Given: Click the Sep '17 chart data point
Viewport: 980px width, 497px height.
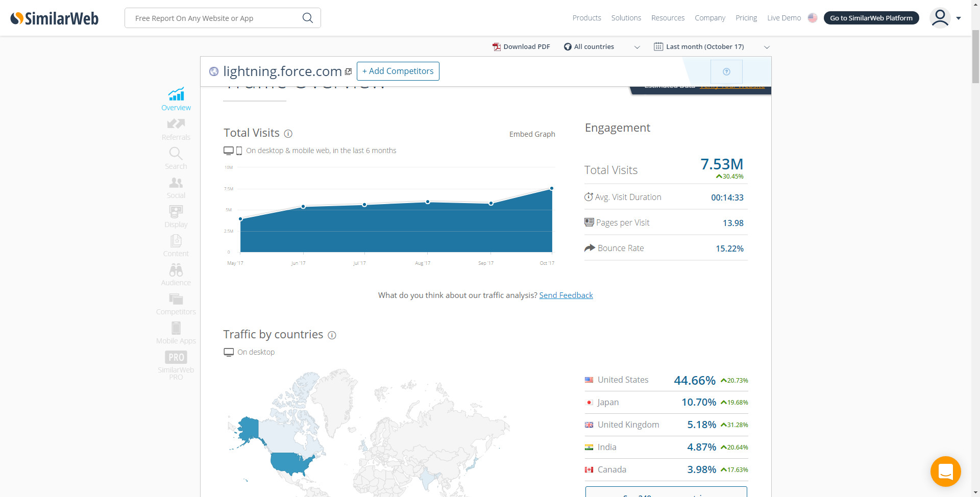Looking at the screenshot, I should pos(491,204).
